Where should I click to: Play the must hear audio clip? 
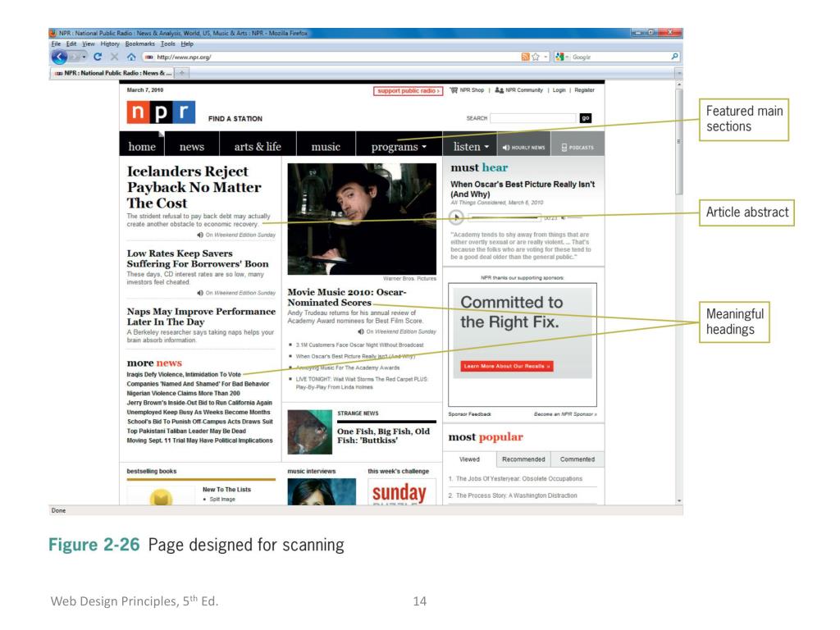tap(456, 217)
